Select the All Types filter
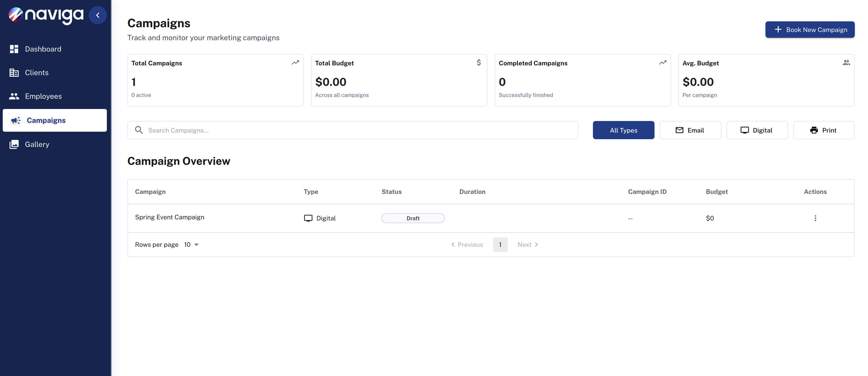The height and width of the screenshot is (376, 868). [623, 130]
